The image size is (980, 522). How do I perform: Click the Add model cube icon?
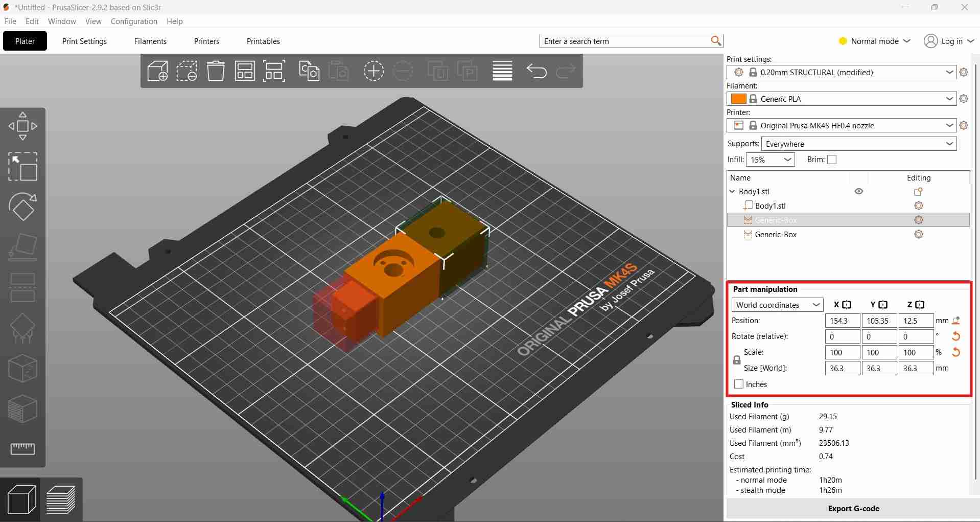click(157, 71)
